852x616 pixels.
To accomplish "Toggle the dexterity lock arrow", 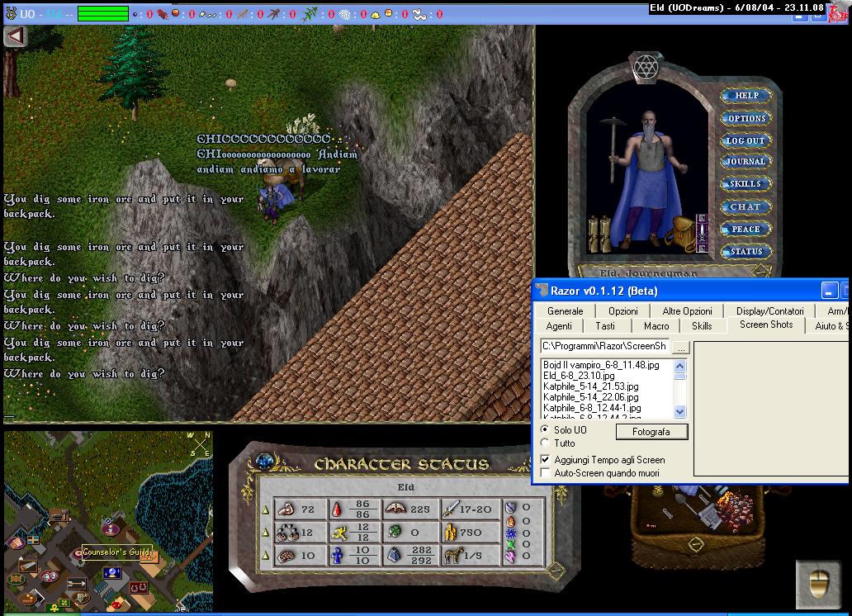I will [266, 533].
